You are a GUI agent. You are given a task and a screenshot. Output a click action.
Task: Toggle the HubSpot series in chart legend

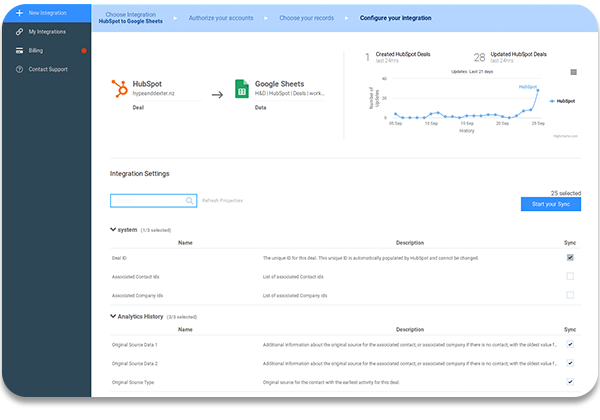click(562, 101)
